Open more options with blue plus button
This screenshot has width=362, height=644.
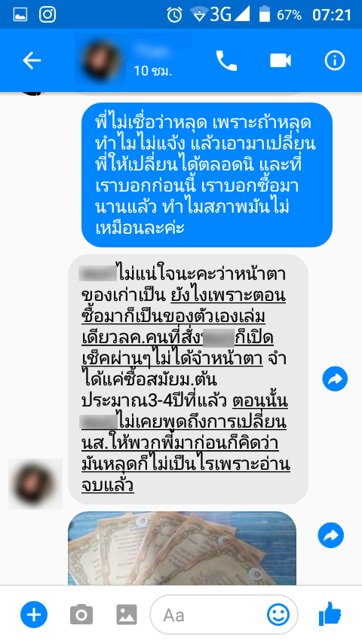pos(34,615)
